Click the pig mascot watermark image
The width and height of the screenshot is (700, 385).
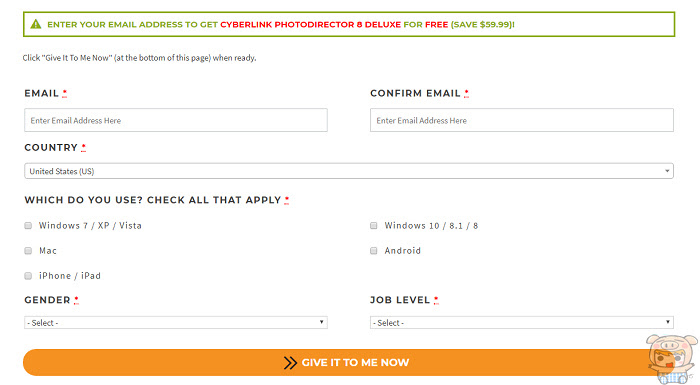(x=671, y=359)
